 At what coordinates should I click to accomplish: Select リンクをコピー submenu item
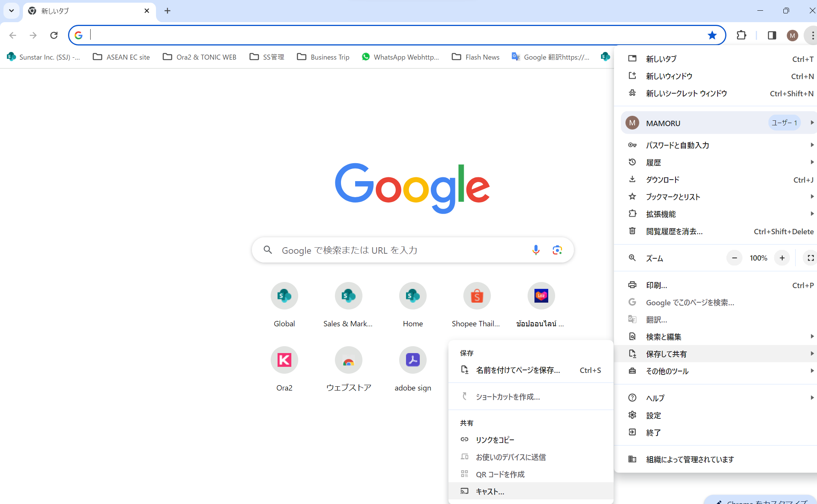coord(531,440)
